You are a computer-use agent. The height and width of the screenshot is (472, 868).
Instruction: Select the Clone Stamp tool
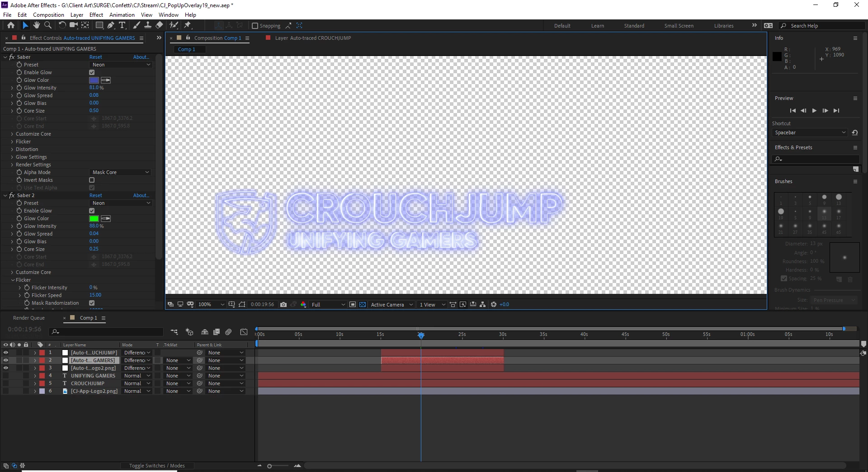click(147, 25)
